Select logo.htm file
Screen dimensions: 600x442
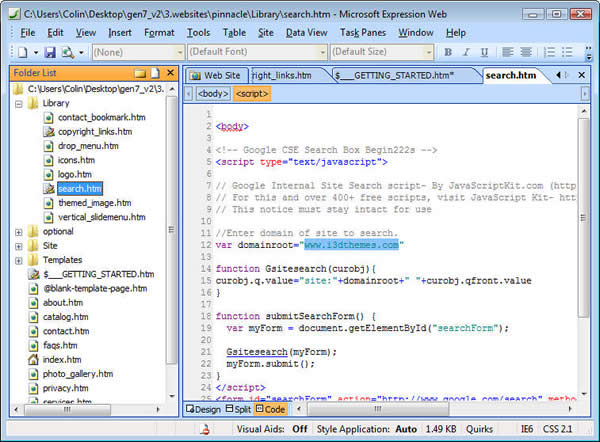click(x=75, y=175)
